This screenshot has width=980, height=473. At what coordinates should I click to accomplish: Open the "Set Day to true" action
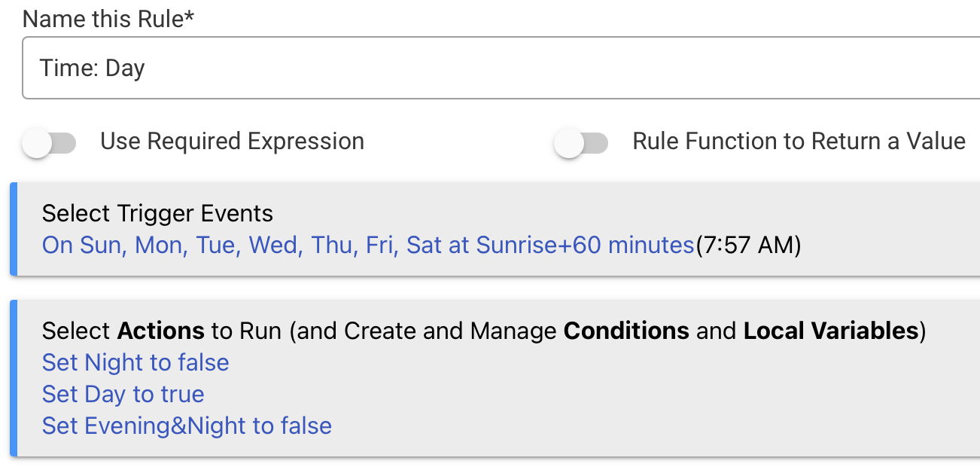pyautogui.click(x=123, y=395)
